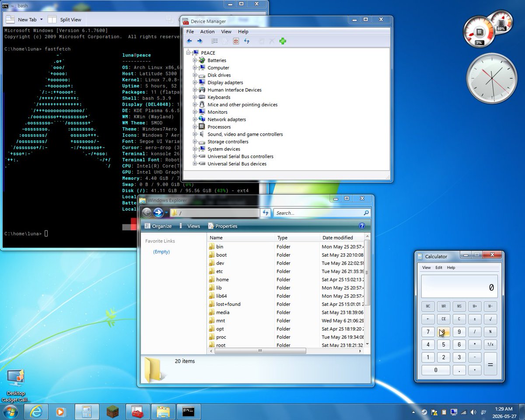The image size is (525, 420).
Task: Click the Explorer forward navigation button
Action: [x=158, y=213]
